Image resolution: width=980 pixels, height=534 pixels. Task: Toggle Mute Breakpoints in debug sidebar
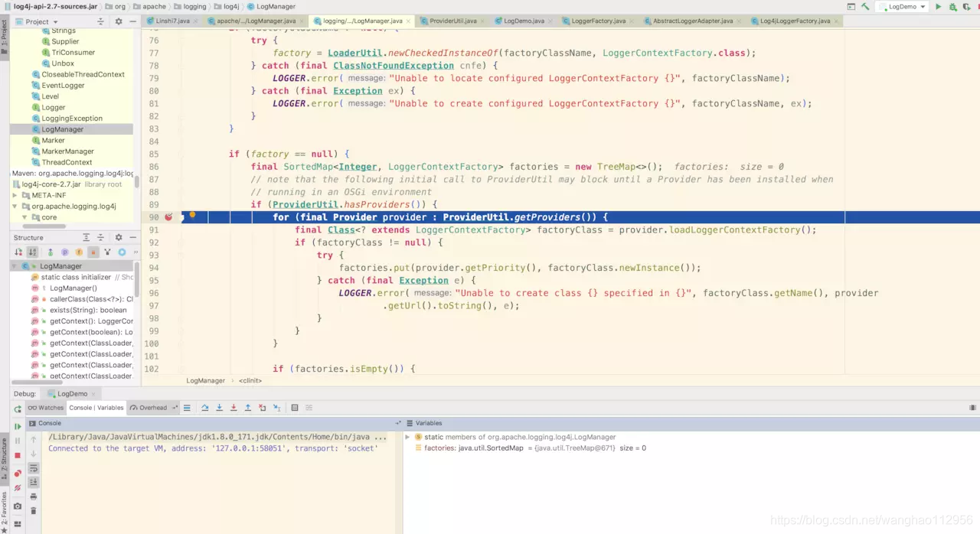(x=18, y=487)
